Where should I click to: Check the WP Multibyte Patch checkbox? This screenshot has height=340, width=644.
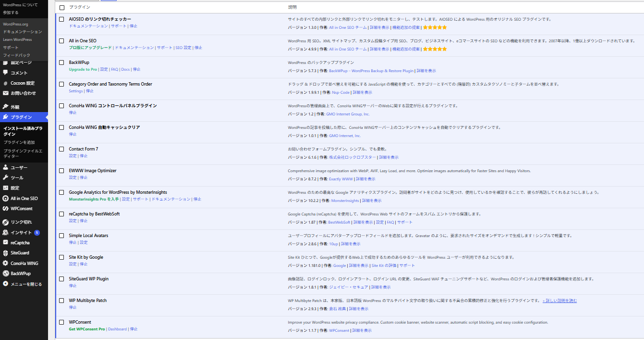tap(61, 301)
